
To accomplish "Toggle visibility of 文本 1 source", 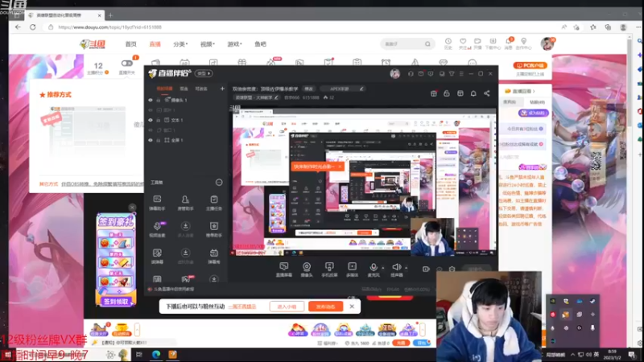I will tap(151, 120).
